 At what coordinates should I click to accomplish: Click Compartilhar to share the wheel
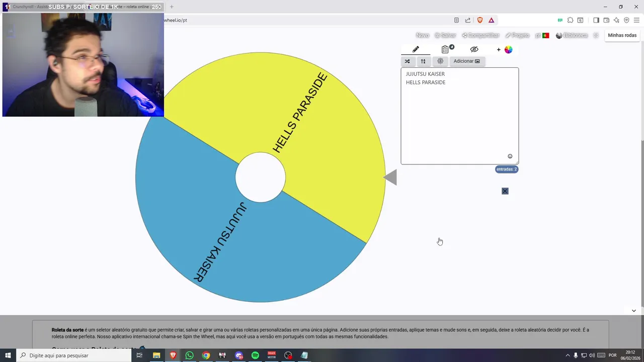(480, 35)
